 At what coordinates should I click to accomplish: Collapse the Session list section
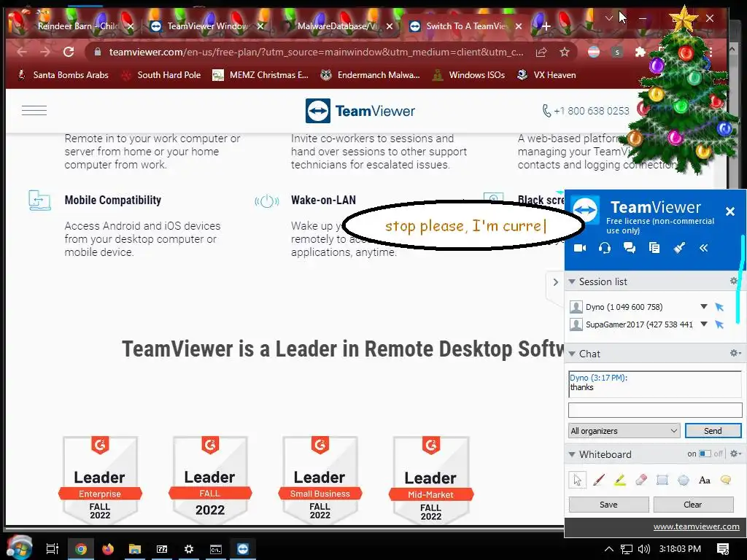(572, 281)
